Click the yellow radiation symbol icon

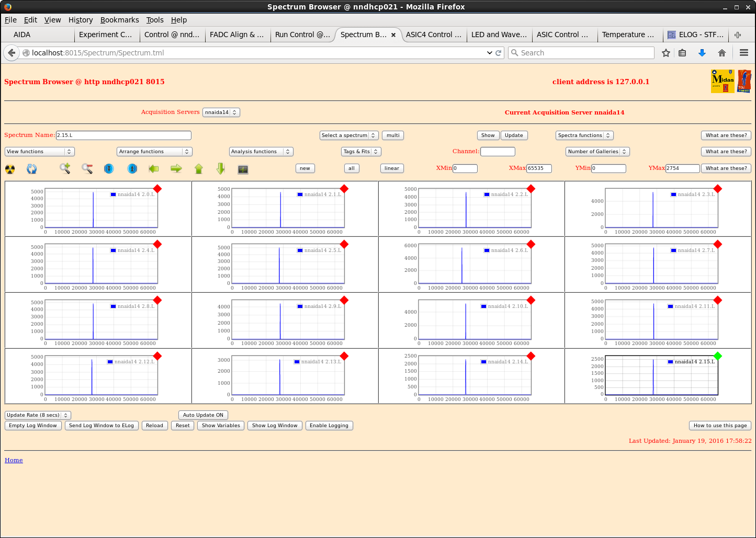[10, 169]
